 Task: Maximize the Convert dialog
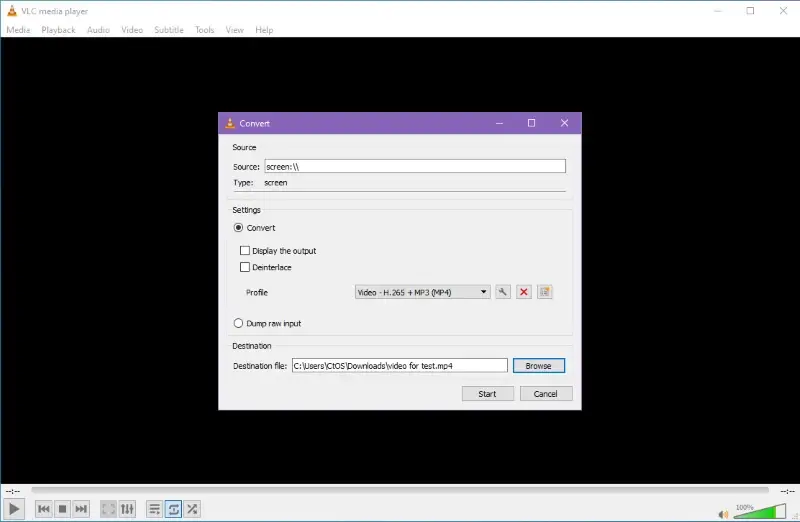(531, 123)
